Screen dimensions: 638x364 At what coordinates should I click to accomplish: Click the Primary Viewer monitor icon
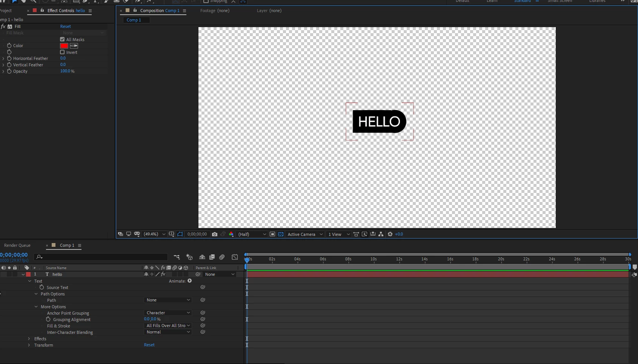point(129,234)
